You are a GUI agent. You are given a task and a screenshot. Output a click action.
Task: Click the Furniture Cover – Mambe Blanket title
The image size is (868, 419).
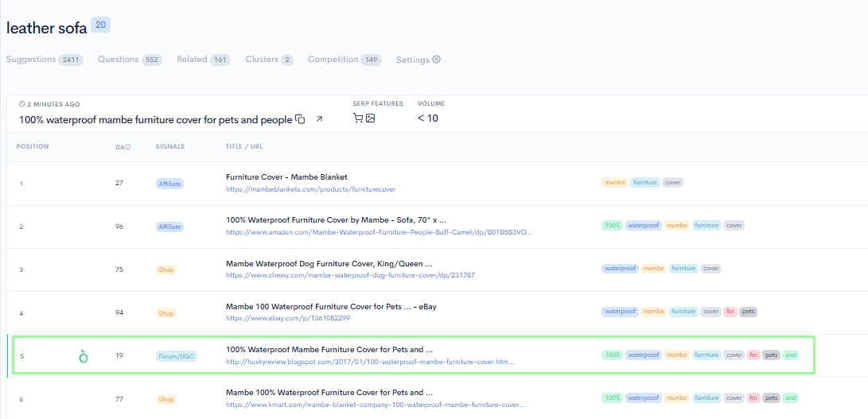[x=286, y=177]
